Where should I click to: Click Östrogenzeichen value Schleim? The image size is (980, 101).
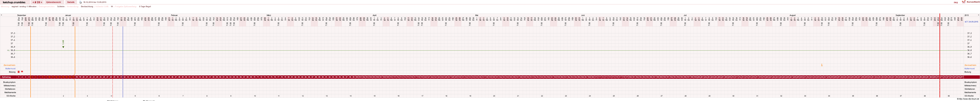tap(61, 6)
